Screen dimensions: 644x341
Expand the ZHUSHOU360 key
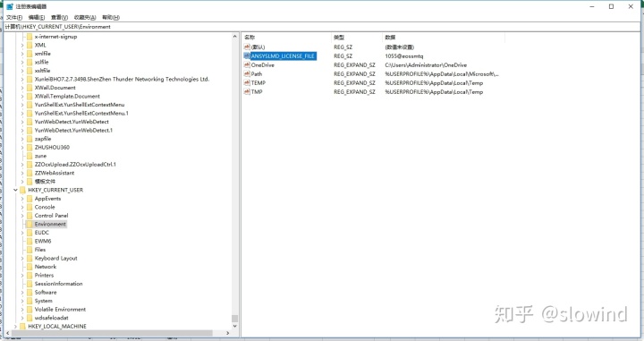tap(22, 147)
